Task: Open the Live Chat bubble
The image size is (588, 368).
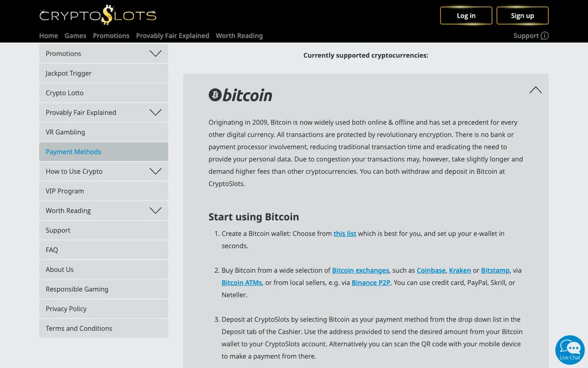Action: pyautogui.click(x=570, y=350)
